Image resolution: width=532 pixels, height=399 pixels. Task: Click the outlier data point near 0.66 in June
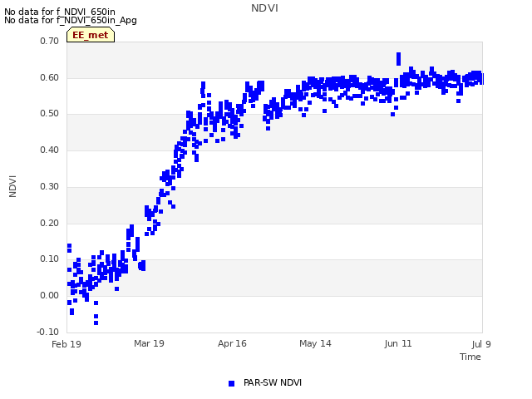pos(399,59)
